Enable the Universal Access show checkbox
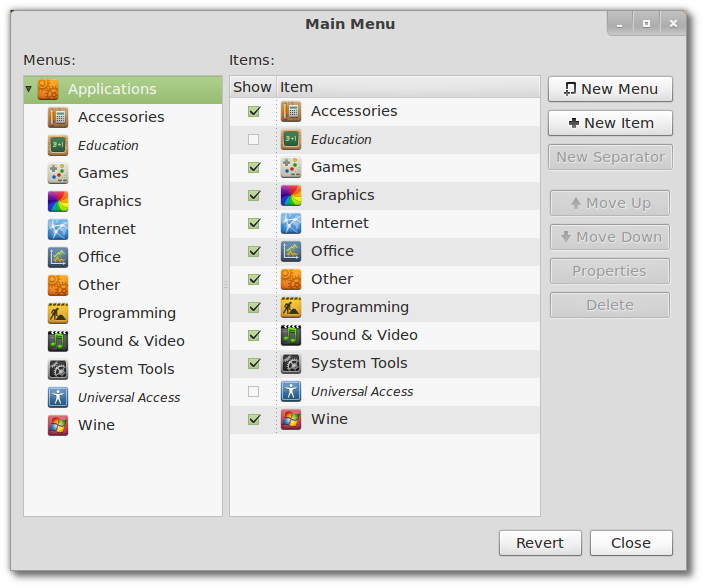Image resolution: width=704 pixels, height=588 pixels. (254, 391)
